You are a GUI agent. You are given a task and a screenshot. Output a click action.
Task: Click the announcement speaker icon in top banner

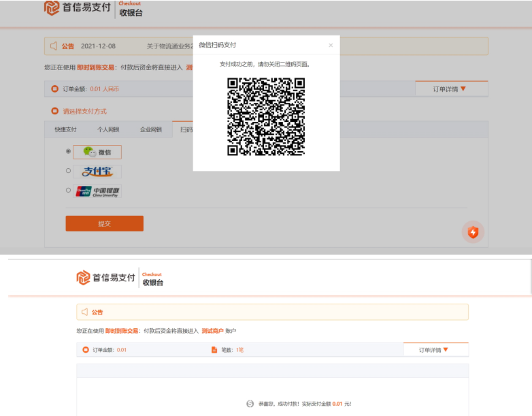54,46
